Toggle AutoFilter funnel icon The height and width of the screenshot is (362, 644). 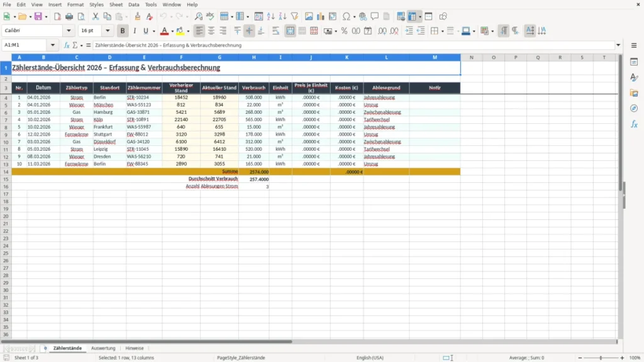pyautogui.click(x=294, y=16)
